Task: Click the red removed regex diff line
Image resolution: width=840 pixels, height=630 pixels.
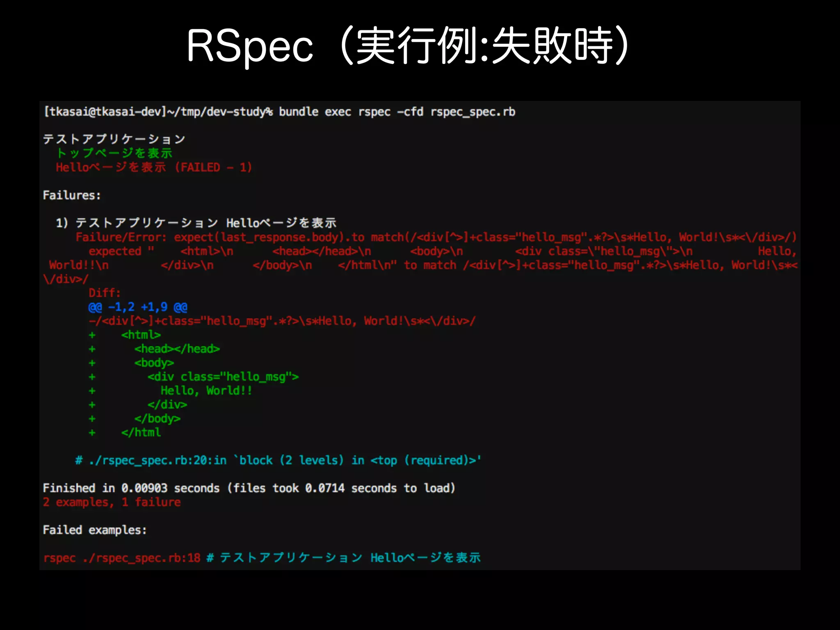Action: coord(282,321)
